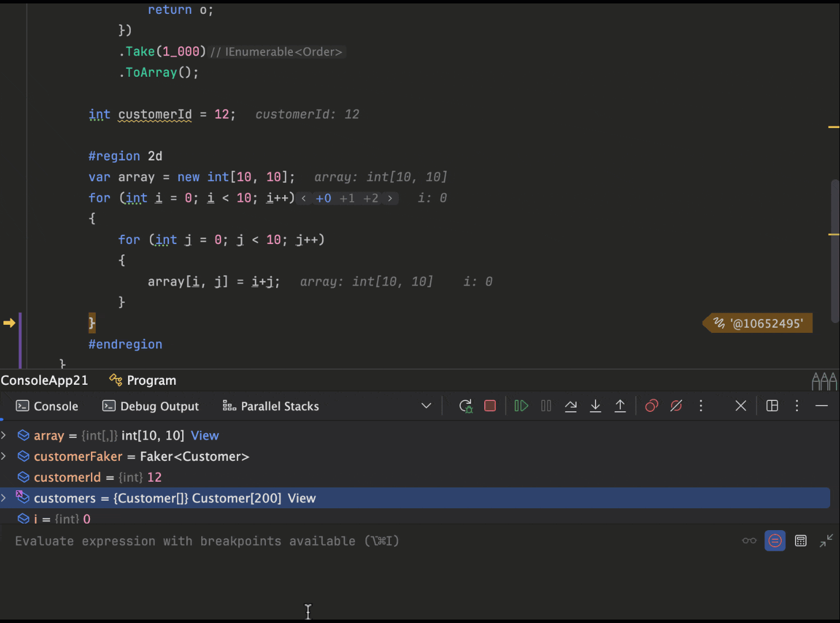Toggle the highlighted breakpoints-available evaluate button
The height and width of the screenshot is (623, 840).
coord(775,541)
